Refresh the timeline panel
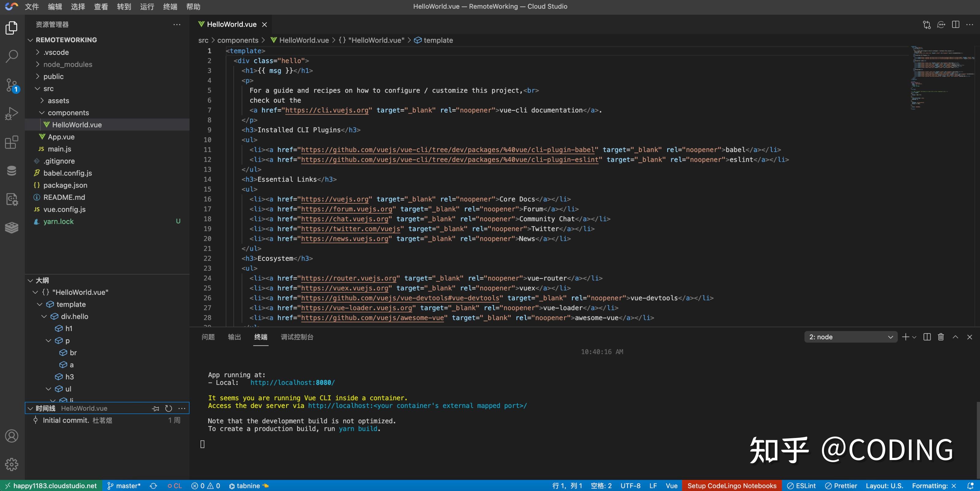The height and width of the screenshot is (491, 980). (169, 409)
